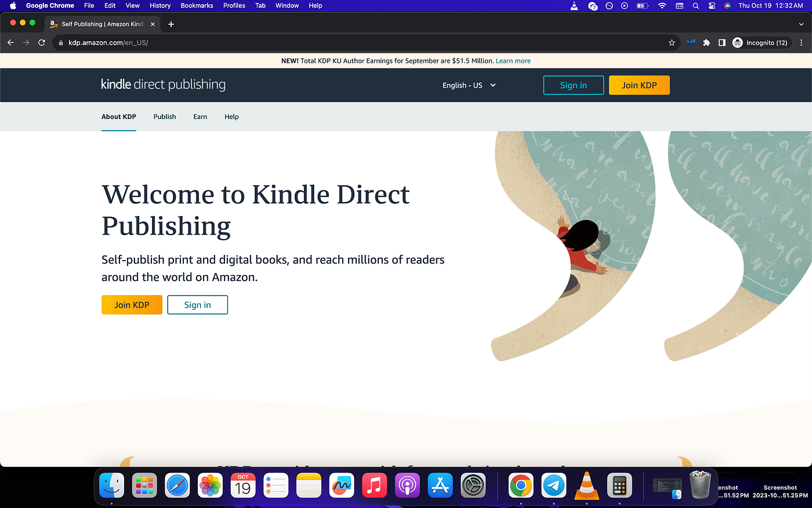This screenshot has height=508, width=812.
Task: Open Reminders from the Dock
Action: click(276, 485)
